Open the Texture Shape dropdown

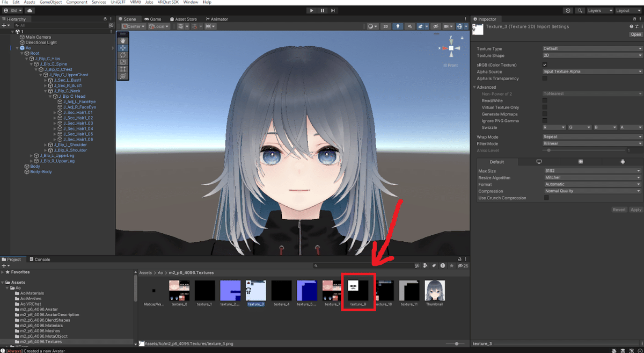point(592,55)
